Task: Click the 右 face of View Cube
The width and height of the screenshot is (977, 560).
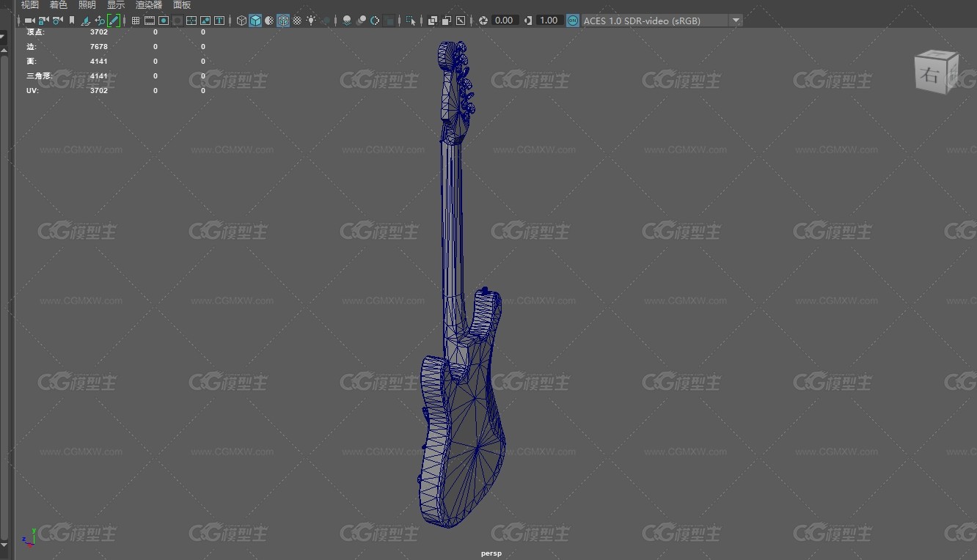Action: click(x=931, y=75)
